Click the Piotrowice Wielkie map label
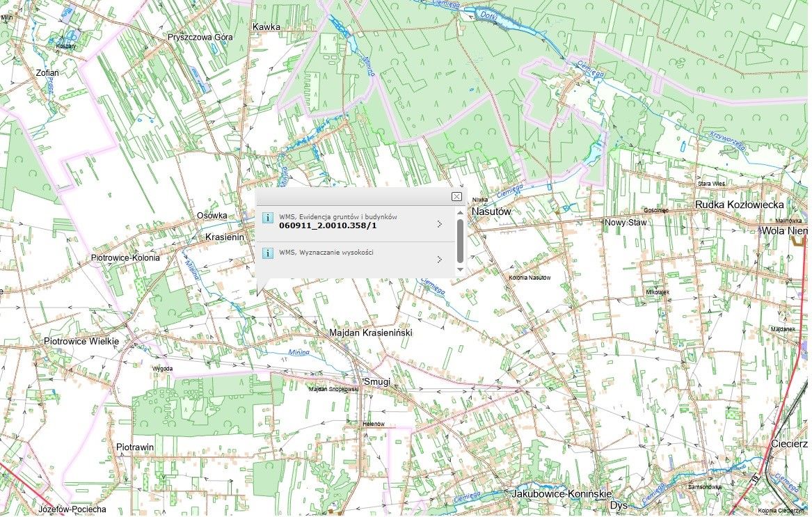Viewport: 812px width, 517px height. [x=81, y=342]
